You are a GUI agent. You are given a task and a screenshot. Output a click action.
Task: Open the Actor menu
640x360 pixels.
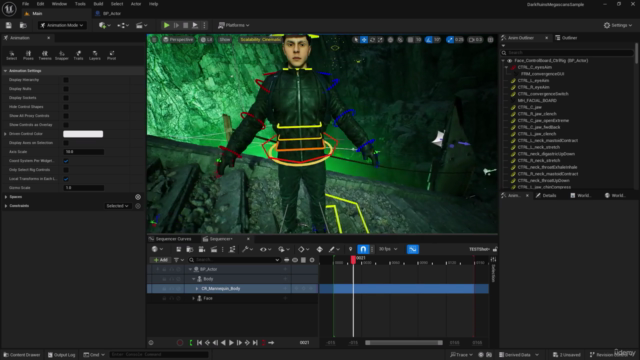(x=136, y=4)
